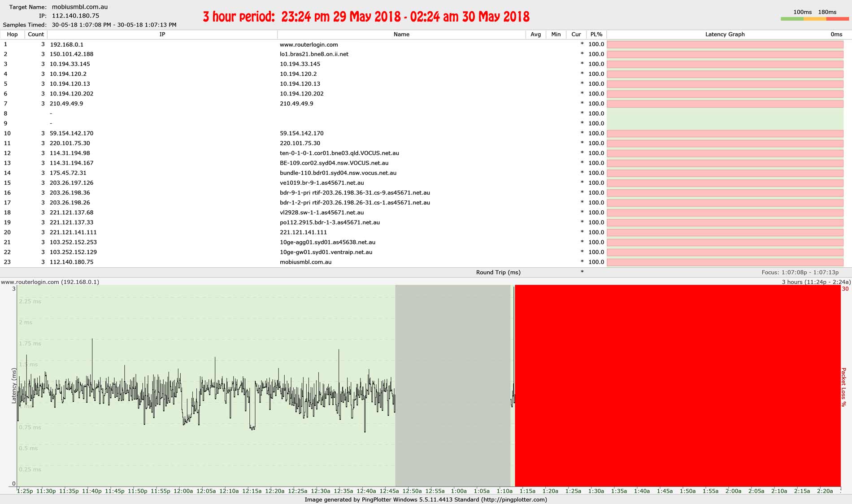Click the 1:30a marker on the timeline axis
Viewport: 852px width, 504px height.
tap(596, 491)
